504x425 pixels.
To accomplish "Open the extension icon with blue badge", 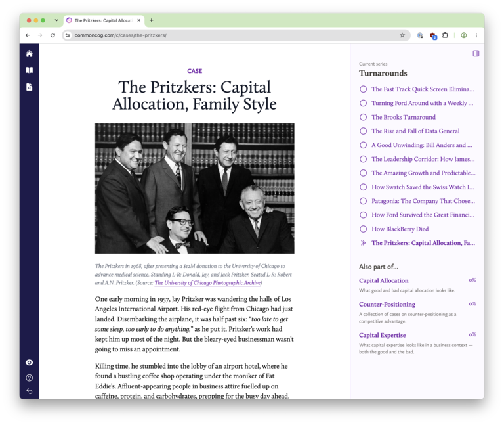I will 433,35.
